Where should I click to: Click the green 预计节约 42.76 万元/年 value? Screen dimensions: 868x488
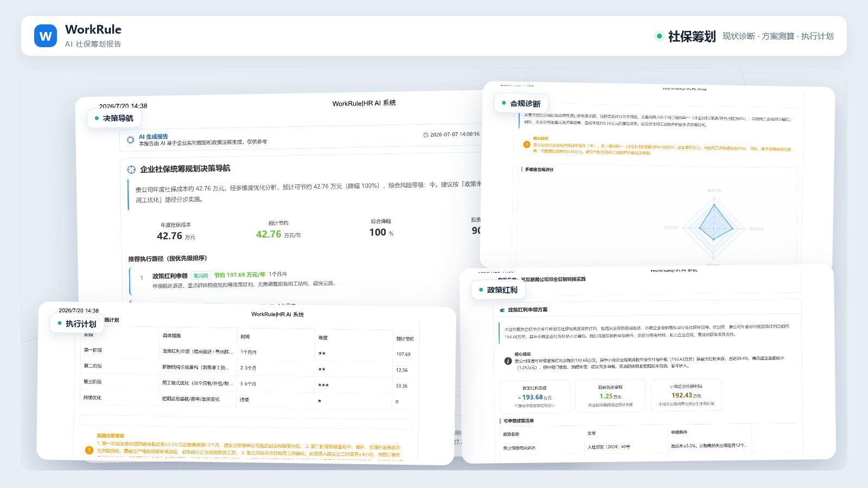click(278, 234)
